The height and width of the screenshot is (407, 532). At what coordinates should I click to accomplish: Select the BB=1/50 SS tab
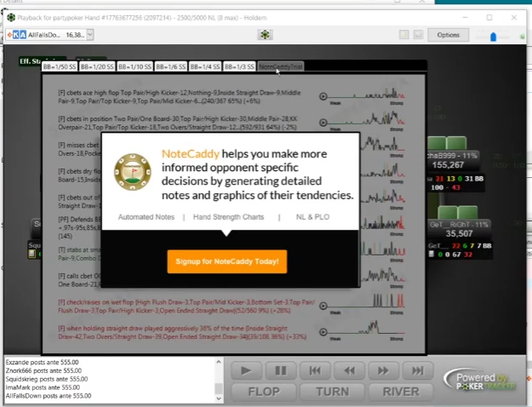pyautogui.click(x=60, y=67)
